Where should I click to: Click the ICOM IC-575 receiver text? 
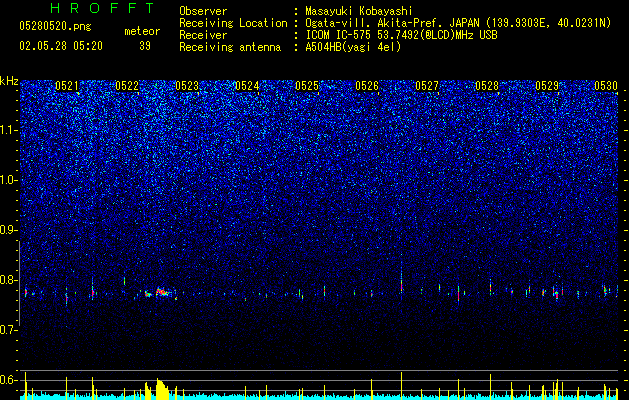401,35
